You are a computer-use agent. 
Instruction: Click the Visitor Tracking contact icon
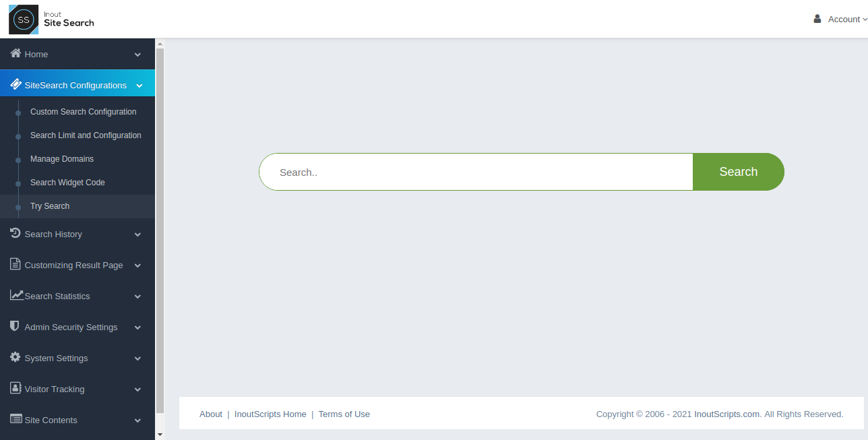coord(15,388)
